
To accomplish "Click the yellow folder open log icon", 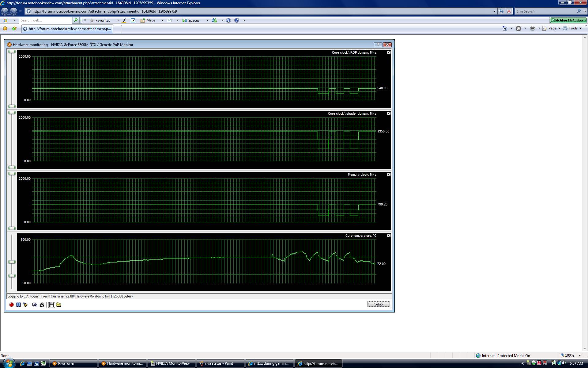I will (58, 305).
